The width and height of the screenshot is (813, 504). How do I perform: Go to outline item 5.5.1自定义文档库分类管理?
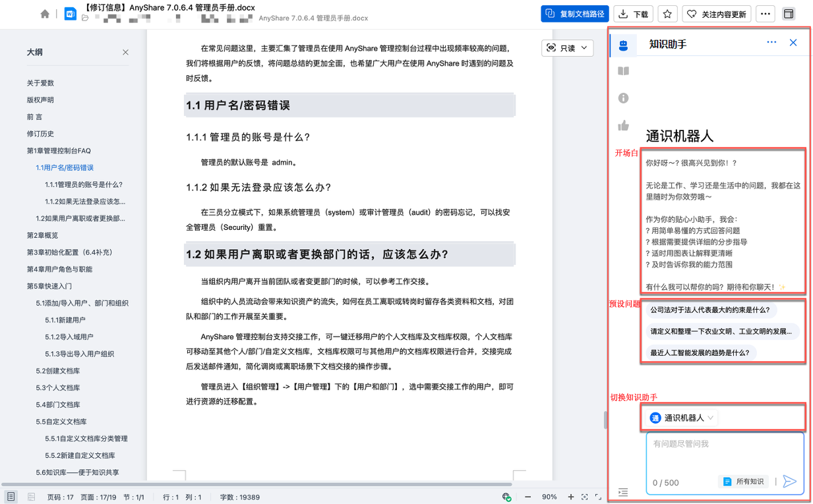(86, 438)
